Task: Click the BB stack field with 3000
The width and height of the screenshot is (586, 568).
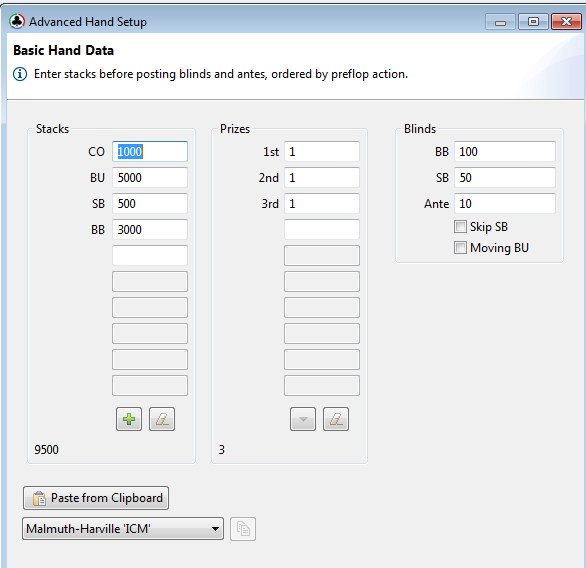Action: coord(150,229)
